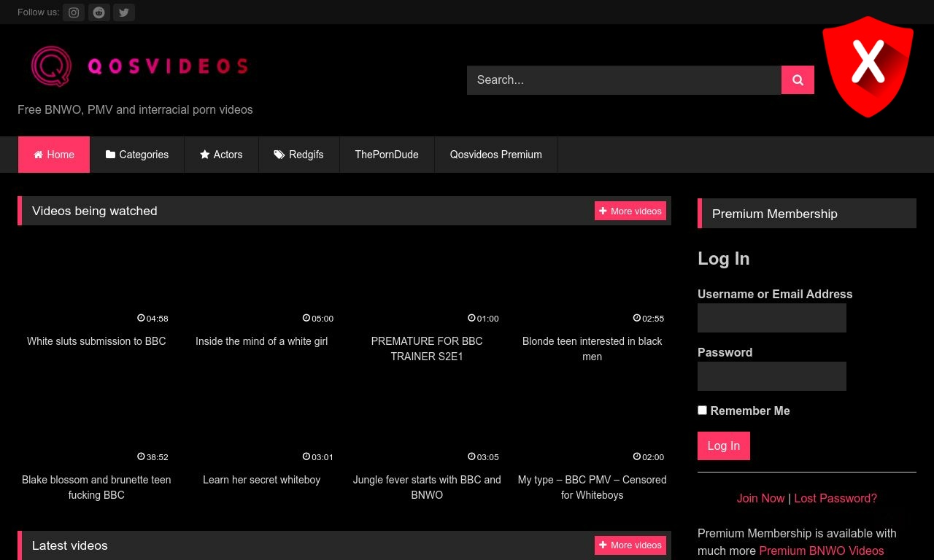
Task: Open the ThePornDude menu link
Action: click(x=387, y=155)
